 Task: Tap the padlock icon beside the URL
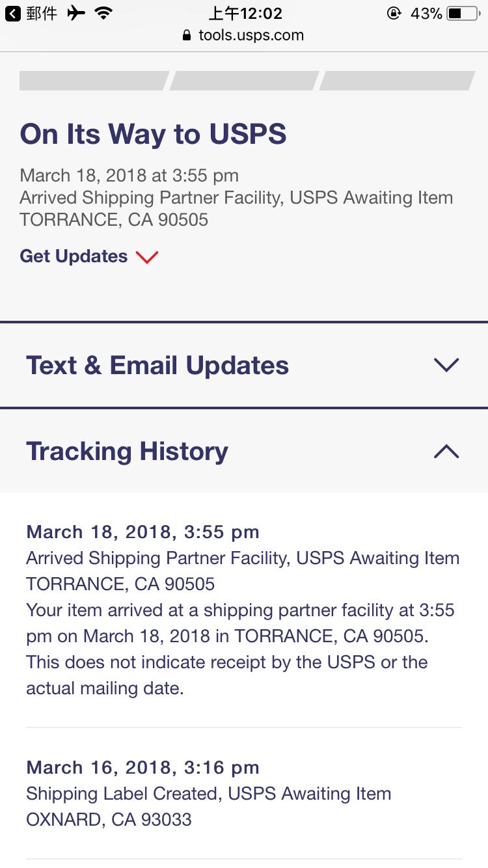pyautogui.click(x=187, y=35)
